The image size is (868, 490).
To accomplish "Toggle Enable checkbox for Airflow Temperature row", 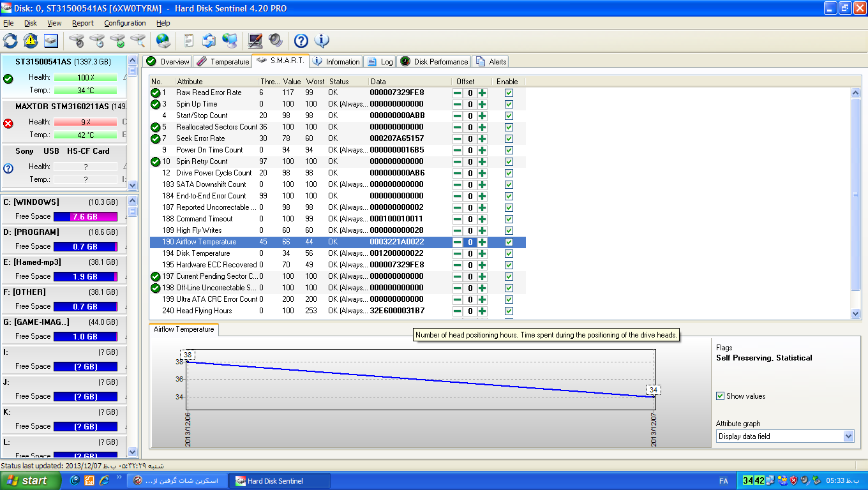I will click(x=509, y=242).
